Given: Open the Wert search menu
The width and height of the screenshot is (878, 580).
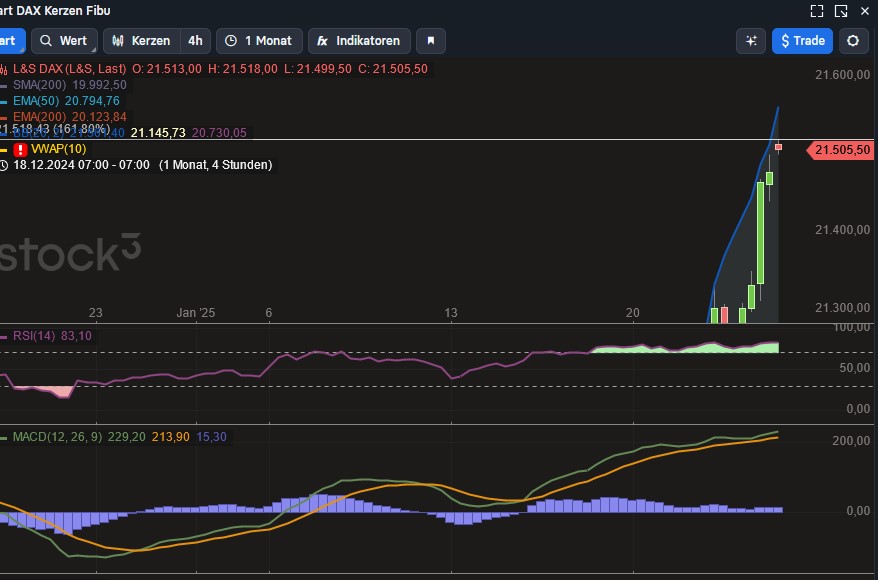Looking at the screenshot, I should point(63,41).
